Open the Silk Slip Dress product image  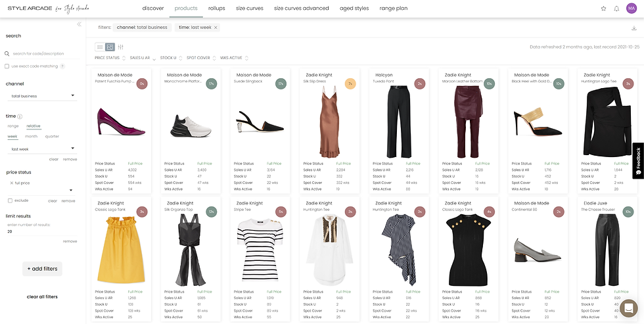329,122
